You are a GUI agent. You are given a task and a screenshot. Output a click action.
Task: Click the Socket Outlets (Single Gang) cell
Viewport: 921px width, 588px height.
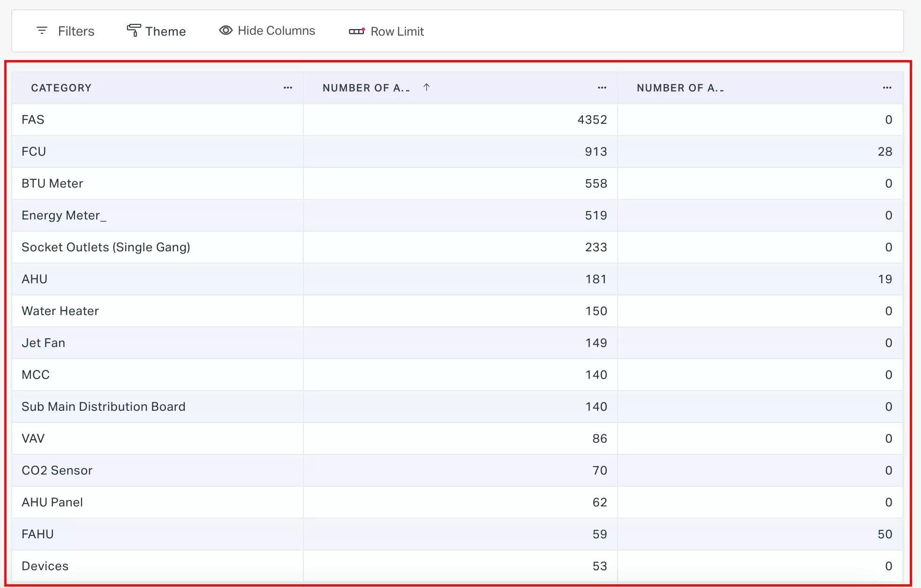(x=106, y=248)
